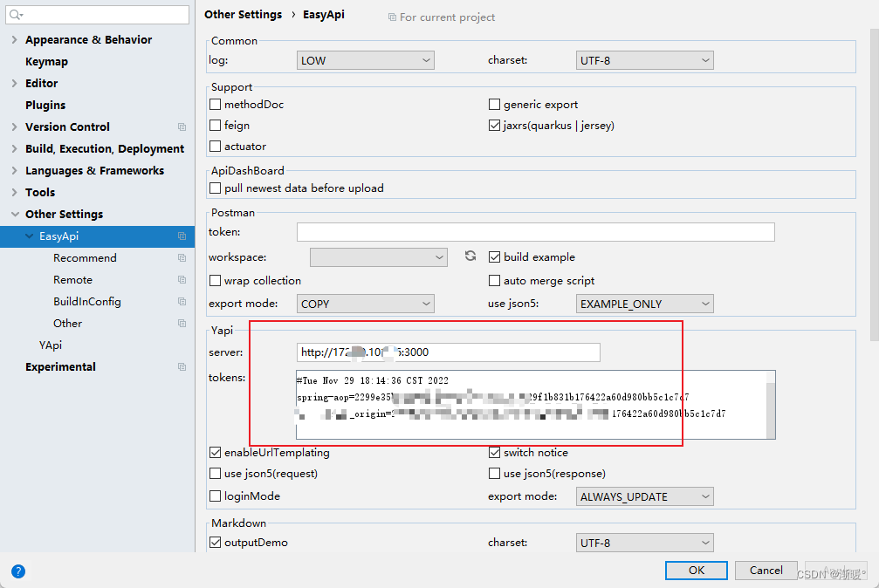Uncheck the switch notice checkbox
Screen dimensions: 879x588
click(x=494, y=453)
